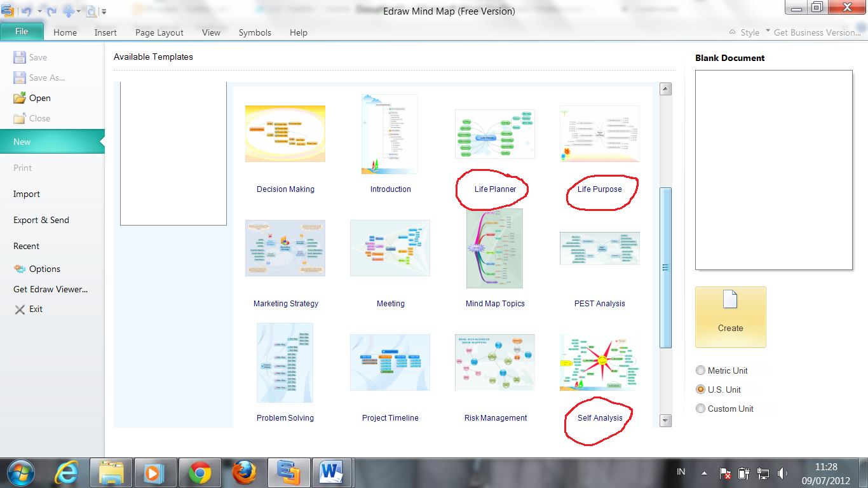Show hidden tray icons arrow

(x=704, y=473)
